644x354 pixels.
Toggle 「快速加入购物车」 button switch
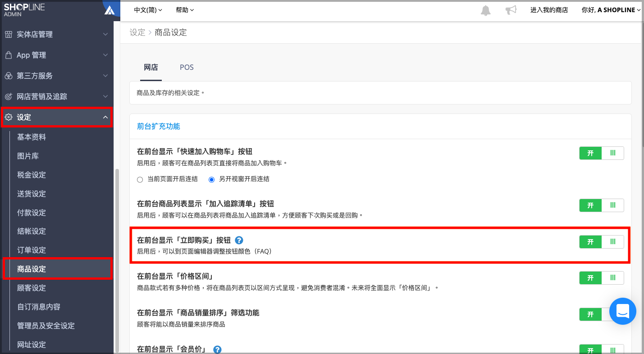[x=602, y=153]
